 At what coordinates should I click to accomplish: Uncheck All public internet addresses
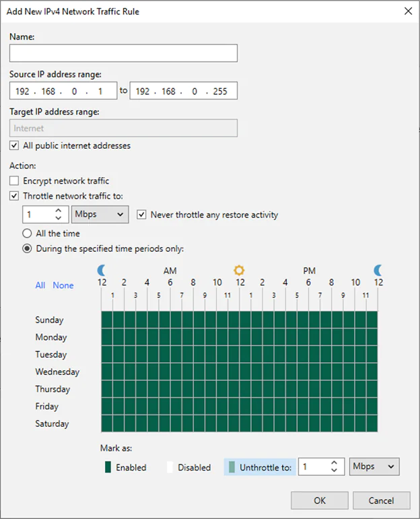click(14, 145)
